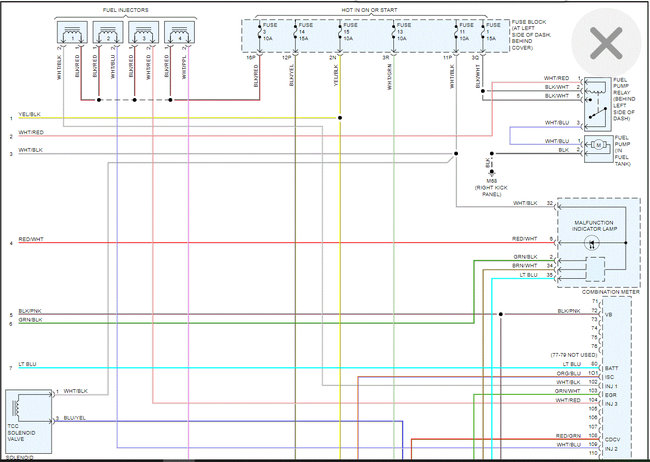Click the 'M68 (RIGHT KICK PANEL)' ground label
Image resolution: width=650 pixels, height=462 pixels.
pos(492,187)
